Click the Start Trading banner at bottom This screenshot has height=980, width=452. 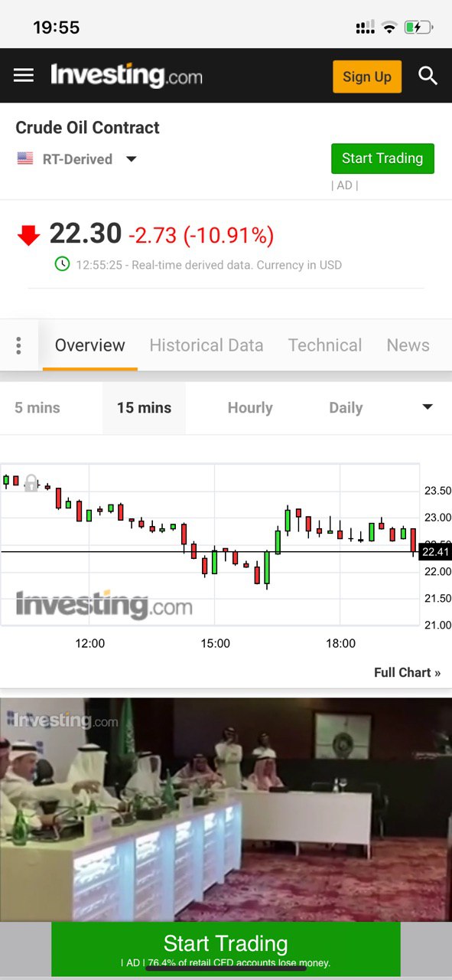pyautogui.click(x=226, y=949)
